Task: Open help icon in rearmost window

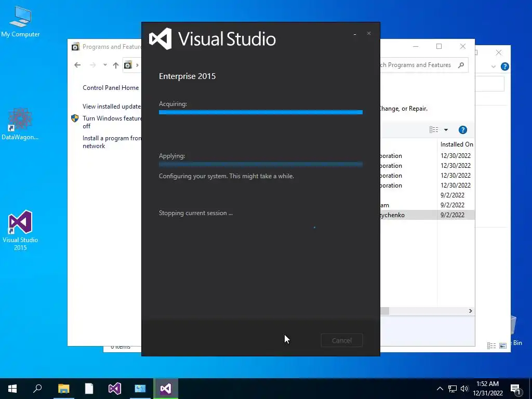Action: click(505, 66)
